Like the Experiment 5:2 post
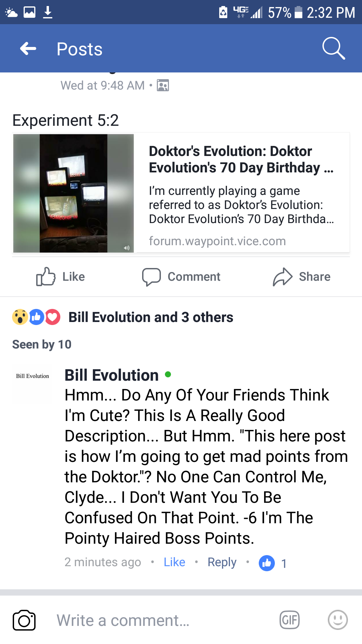The height and width of the screenshot is (644, 362). 60,277
